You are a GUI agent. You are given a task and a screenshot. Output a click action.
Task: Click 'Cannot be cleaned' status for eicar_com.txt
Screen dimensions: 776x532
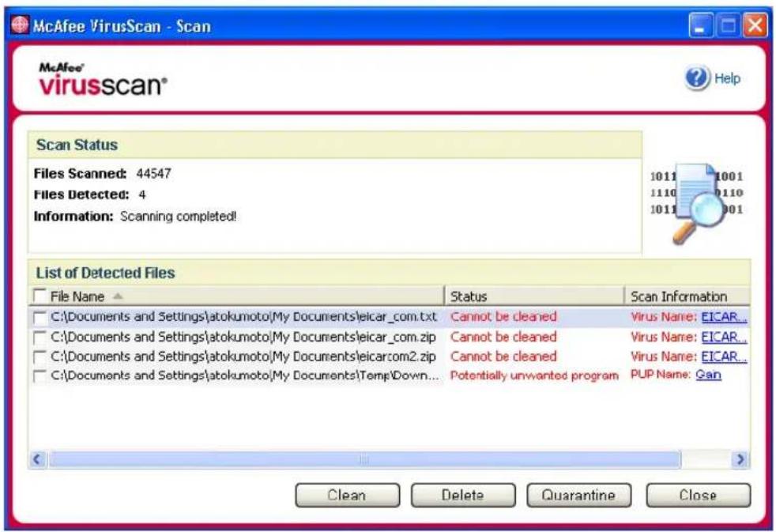(503, 317)
